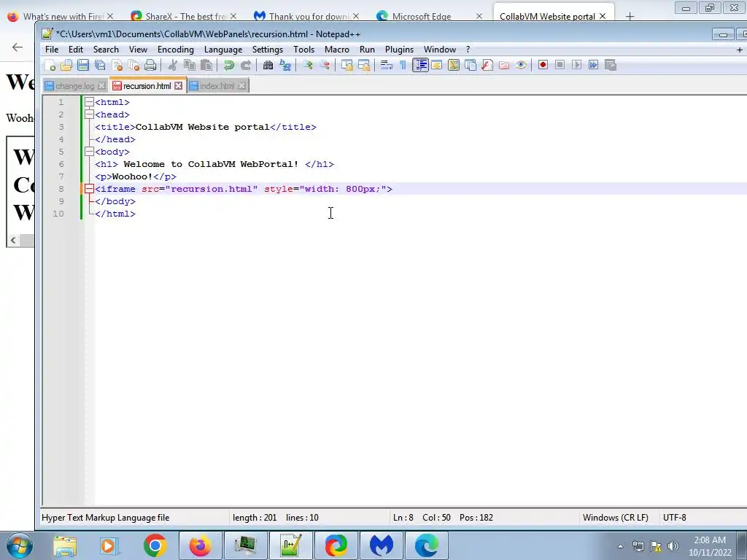This screenshot has width=747, height=560.
Task: Open the File menu
Action: click(52, 50)
